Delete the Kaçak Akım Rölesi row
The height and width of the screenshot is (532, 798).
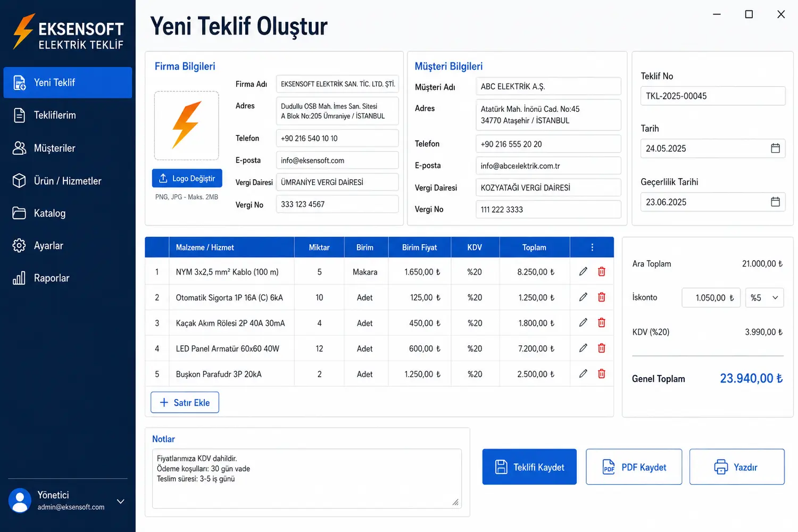coord(602,322)
